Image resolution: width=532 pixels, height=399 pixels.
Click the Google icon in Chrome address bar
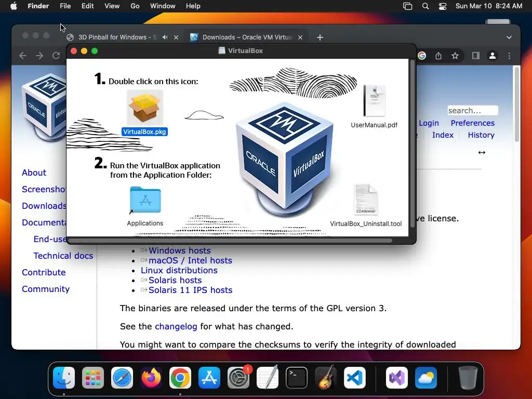pyautogui.click(x=422, y=56)
